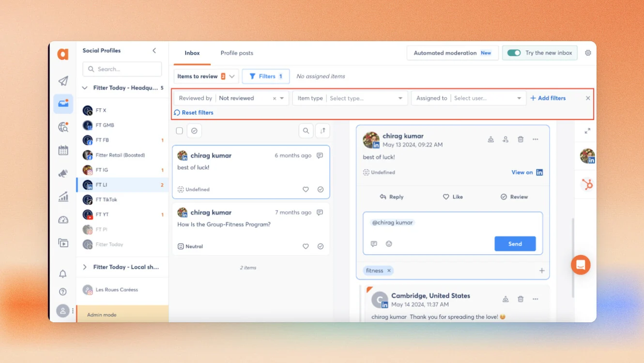Open the Calendar icon in left rail
This screenshot has width=644, height=363.
(63, 150)
